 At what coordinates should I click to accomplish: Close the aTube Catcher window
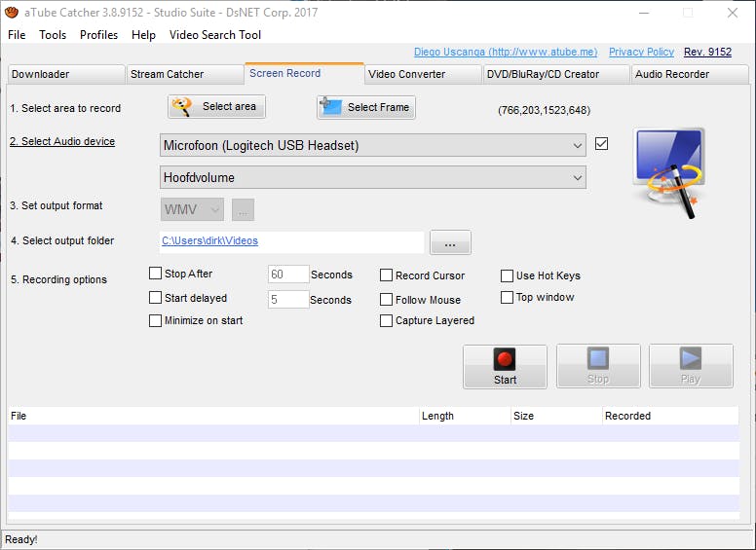pos(733,13)
